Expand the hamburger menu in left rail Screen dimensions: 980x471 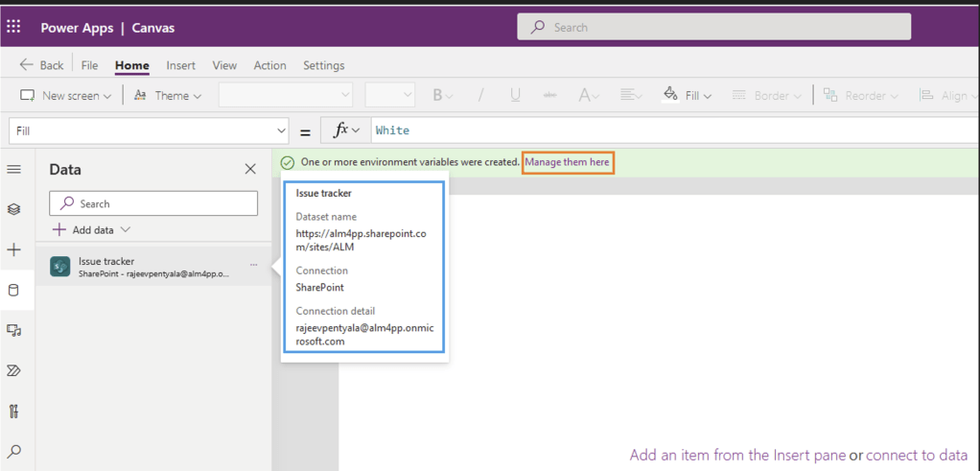tap(13, 169)
